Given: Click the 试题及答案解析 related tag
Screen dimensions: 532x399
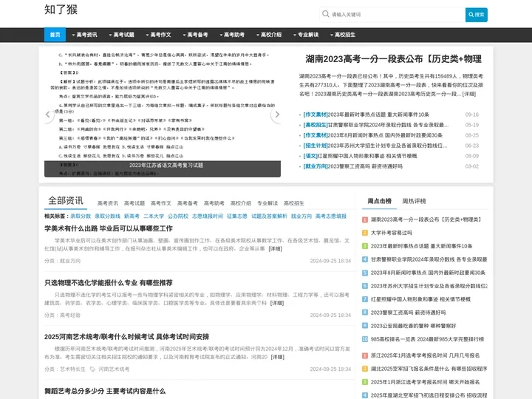Looking at the screenshot, I should [x=269, y=216].
